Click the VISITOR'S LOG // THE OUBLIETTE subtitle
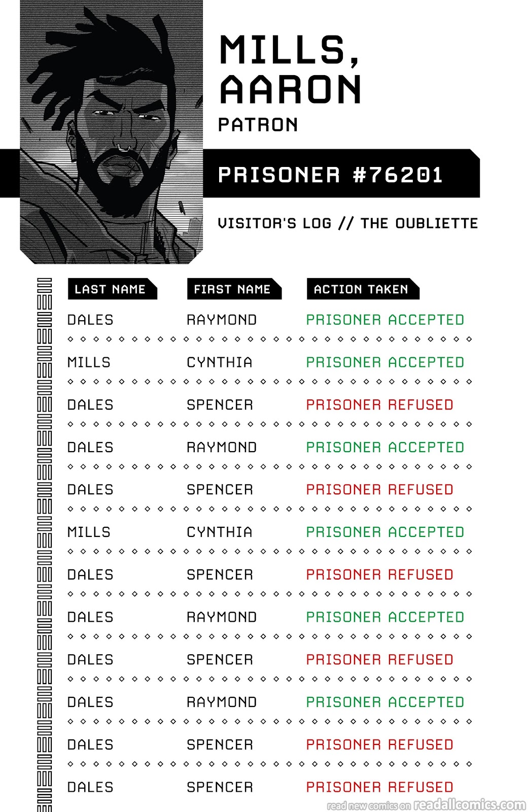528x812 pixels. (x=347, y=223)
